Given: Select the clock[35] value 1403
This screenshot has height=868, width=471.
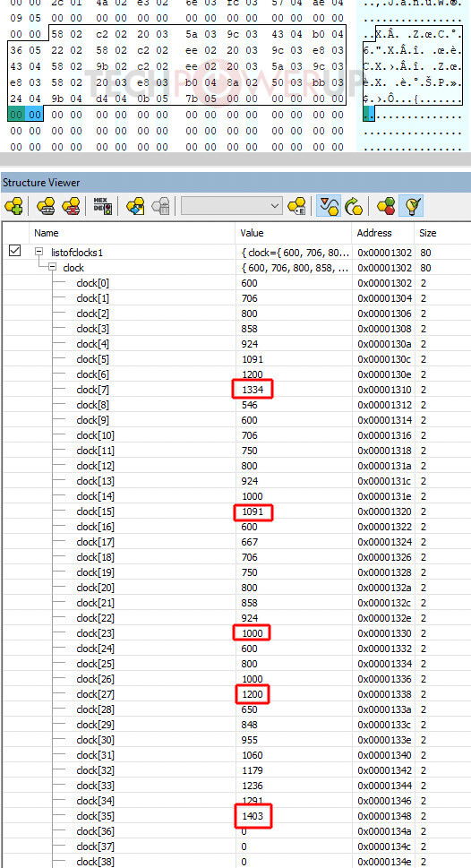Looking at the screenshot, I should coord(253,816).
